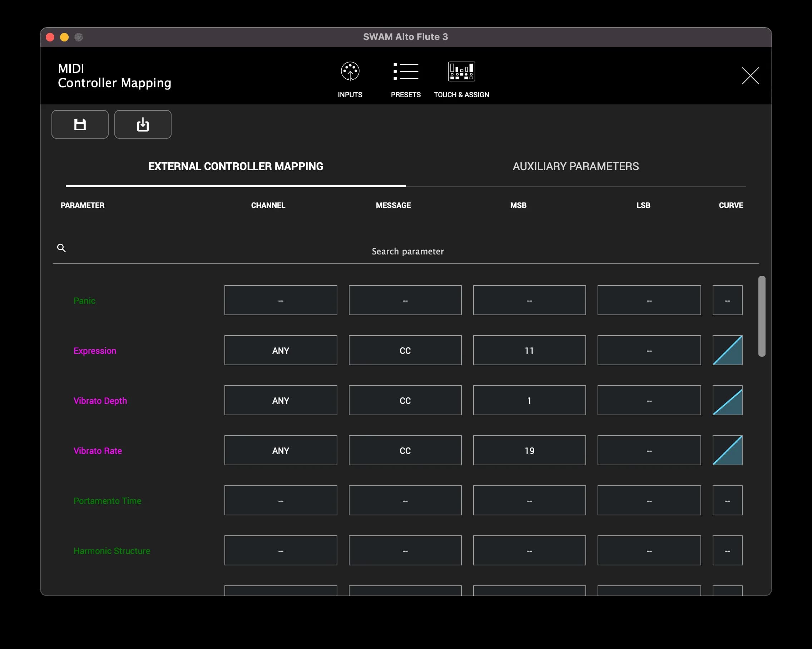The height and width of the screenshot is (649, 812).
Task: Activate the Touch & Assign icon
Action: [461, 72]
